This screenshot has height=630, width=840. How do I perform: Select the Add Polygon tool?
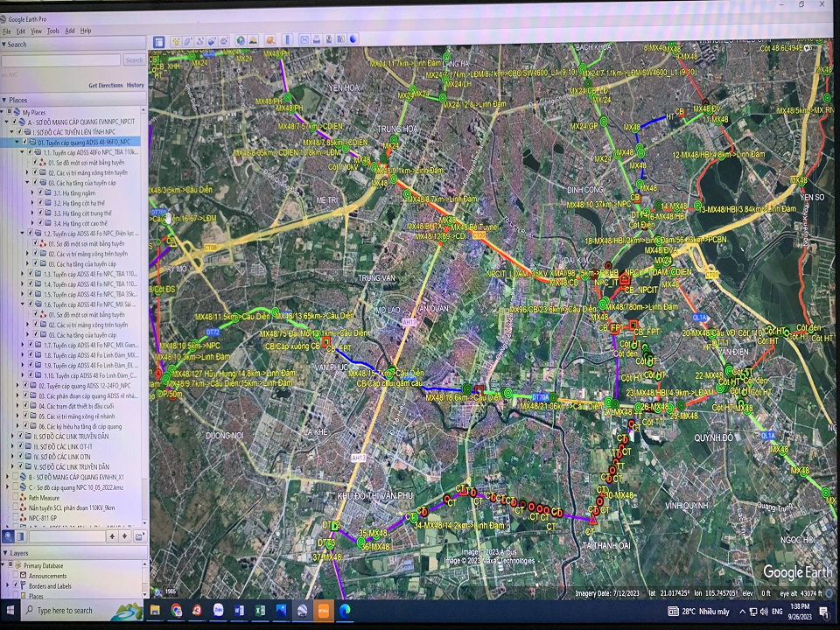pyautogui.click(x=188, y=41)
